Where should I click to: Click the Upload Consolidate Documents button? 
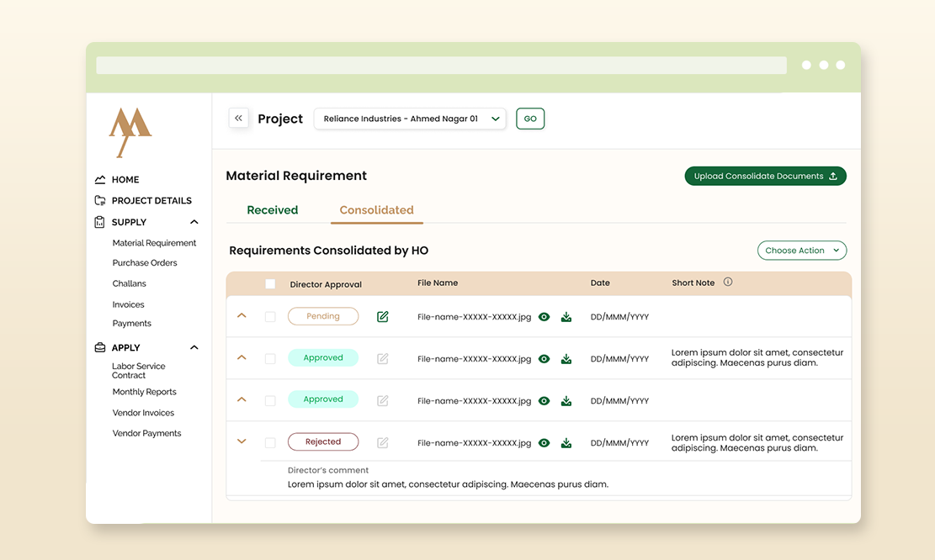tap(765, 177)
